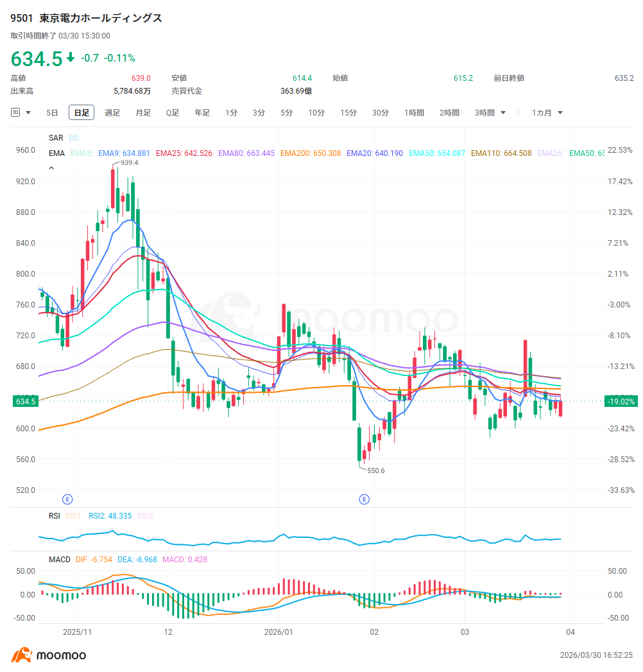643x672 pixels.
Task: Switch to the 週足 weekly tab
Action: 112,113
